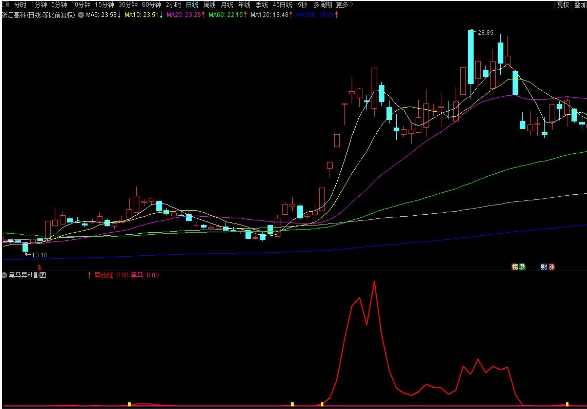587x409 pixels.
Task: Click the leftmost icon on the period toolbar
Action: tap(5, 5)
